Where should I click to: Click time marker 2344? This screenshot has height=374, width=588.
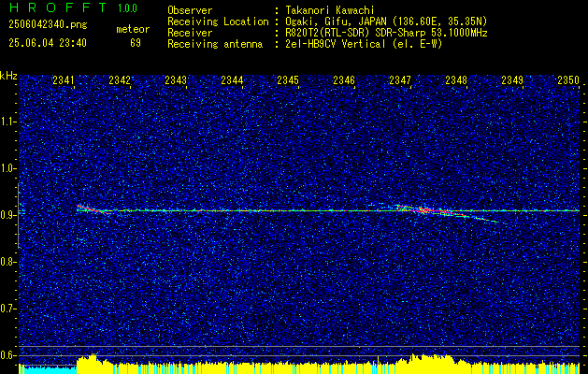coord(232,79)
